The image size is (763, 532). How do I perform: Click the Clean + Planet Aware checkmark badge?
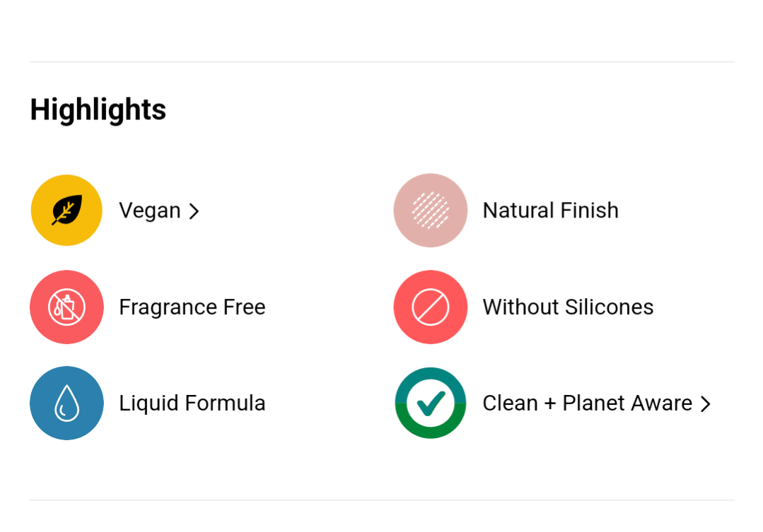point(430,403)
